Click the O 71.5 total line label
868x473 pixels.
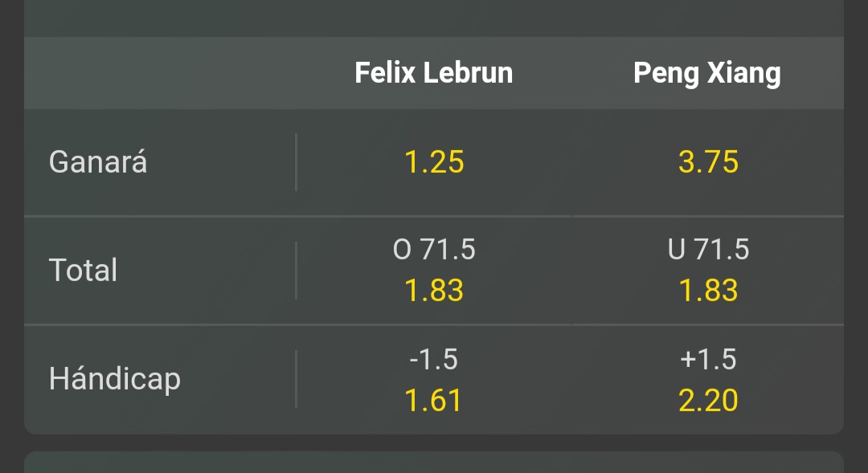(x=434, y=249)
